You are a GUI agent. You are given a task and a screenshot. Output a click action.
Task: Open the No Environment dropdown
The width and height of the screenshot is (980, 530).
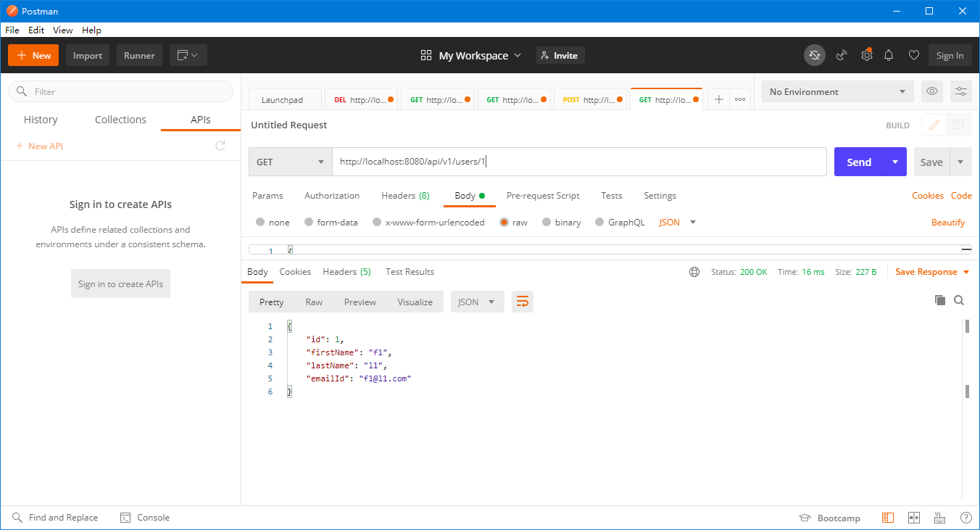click(x=838, y=91)
